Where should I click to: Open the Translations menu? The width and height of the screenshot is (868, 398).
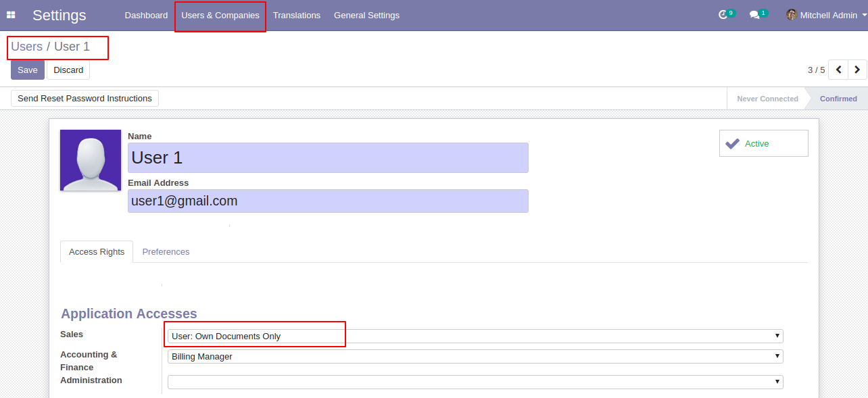point(297,15)
